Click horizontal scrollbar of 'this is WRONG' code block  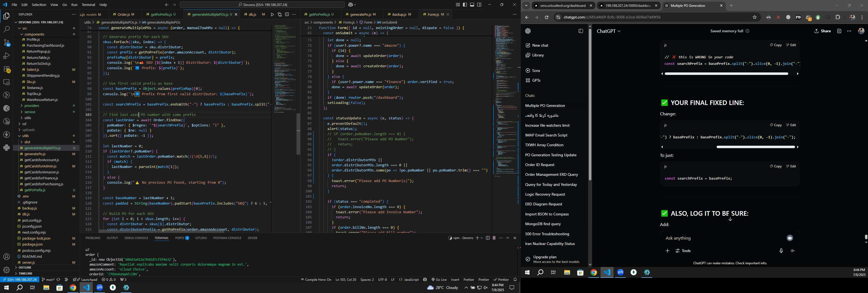[726, 74]
